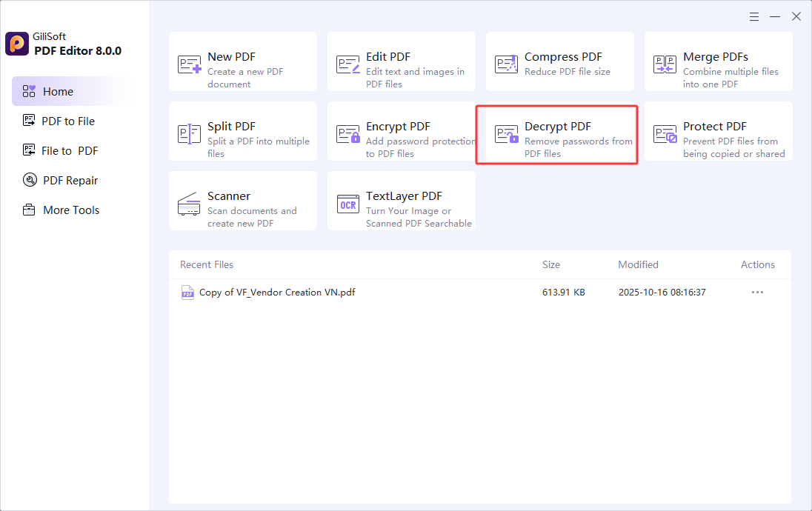The width and height of the screenshot is (812, 511).
Task: Go to File to PDF section
Action: 69,151
